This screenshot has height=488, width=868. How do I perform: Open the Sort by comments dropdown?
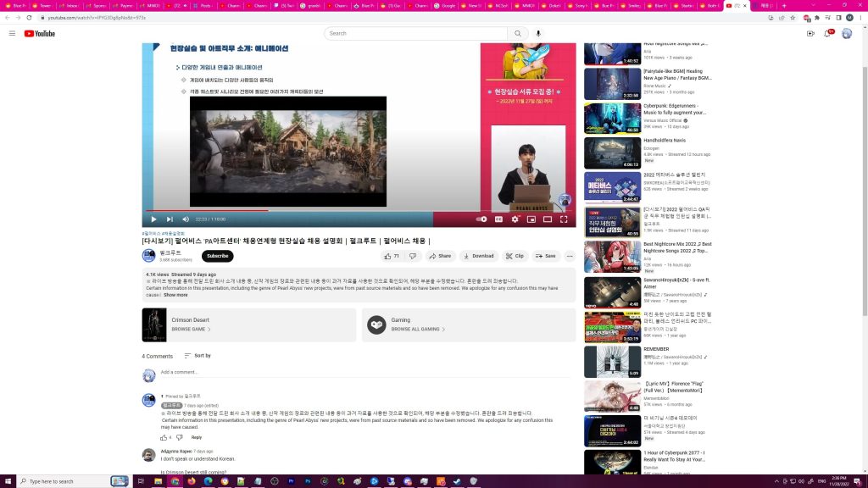198,356
